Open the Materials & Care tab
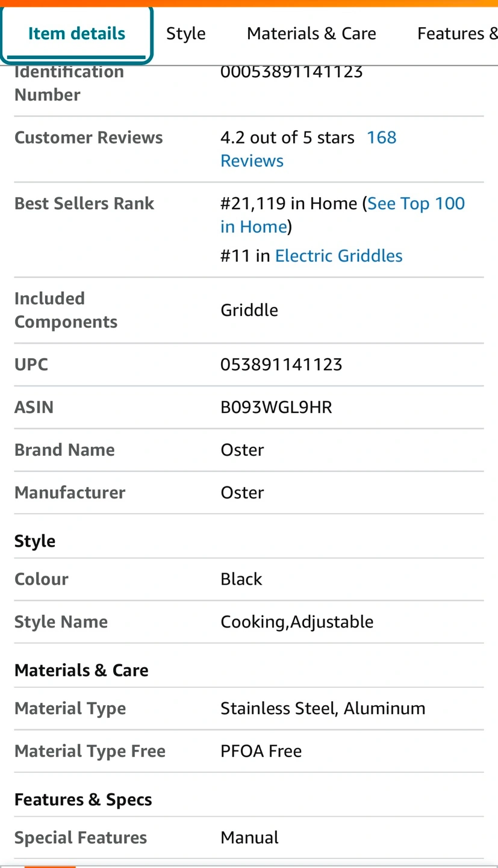The image size is (498, 868). pos(311,33)
